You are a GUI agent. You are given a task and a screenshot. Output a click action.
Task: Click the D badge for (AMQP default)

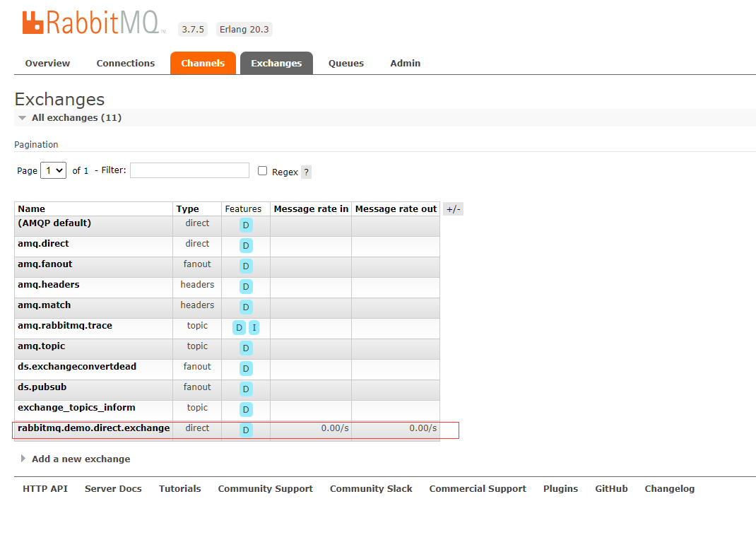pos(246,225)
